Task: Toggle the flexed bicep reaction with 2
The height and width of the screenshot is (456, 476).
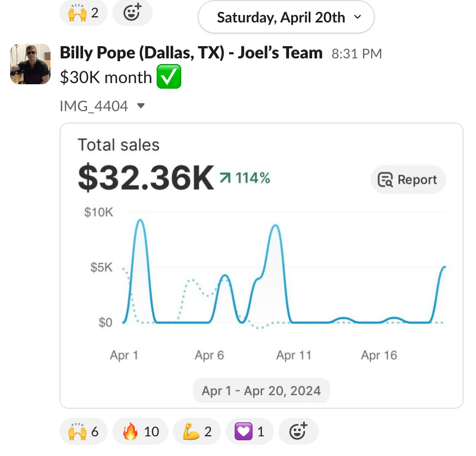Action: pyautogui.click(x=196, y=431)
